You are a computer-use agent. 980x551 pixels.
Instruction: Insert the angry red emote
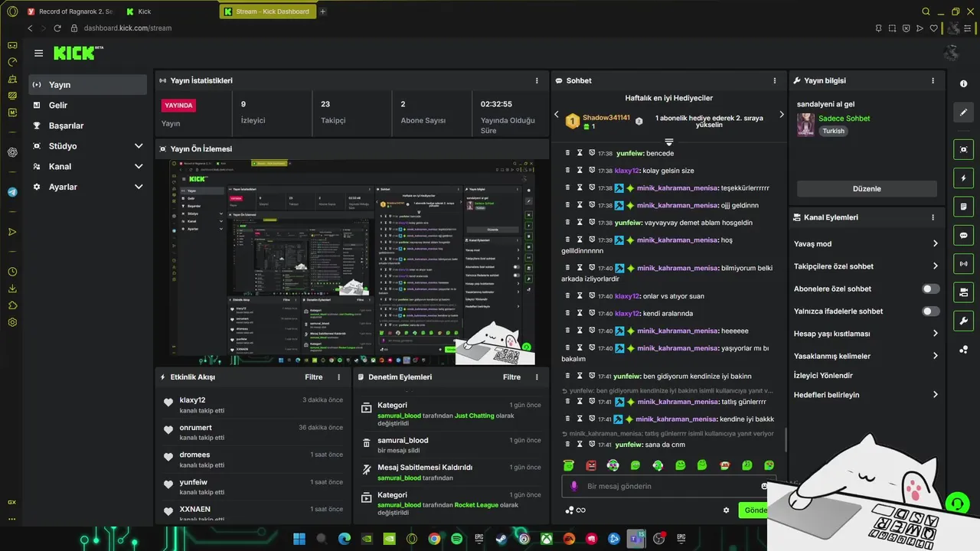[x=591, y=465]
